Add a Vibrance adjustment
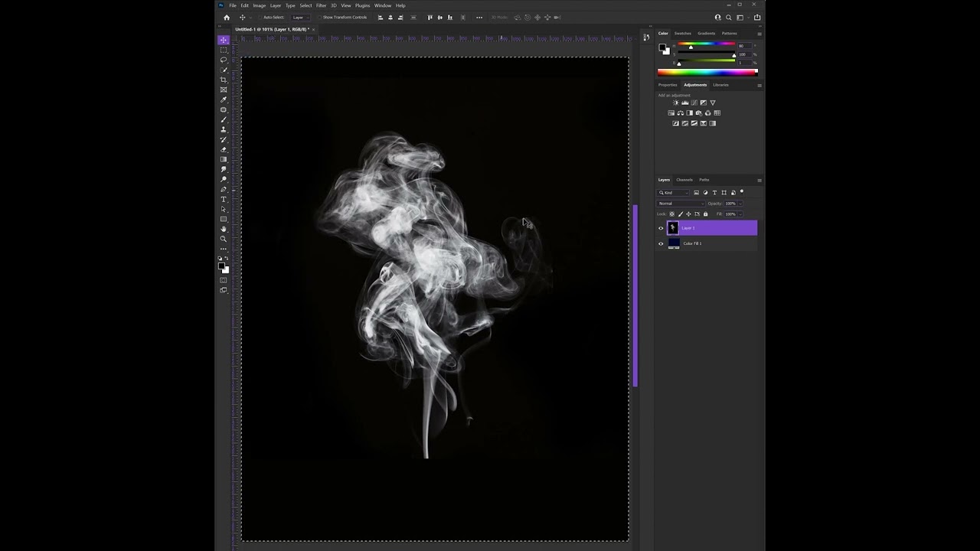980x551 pixels. click(x=713, y=103)
